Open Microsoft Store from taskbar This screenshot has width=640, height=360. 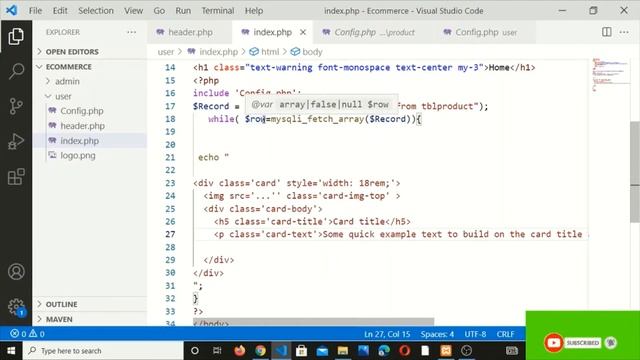click(x=301, y=351)
